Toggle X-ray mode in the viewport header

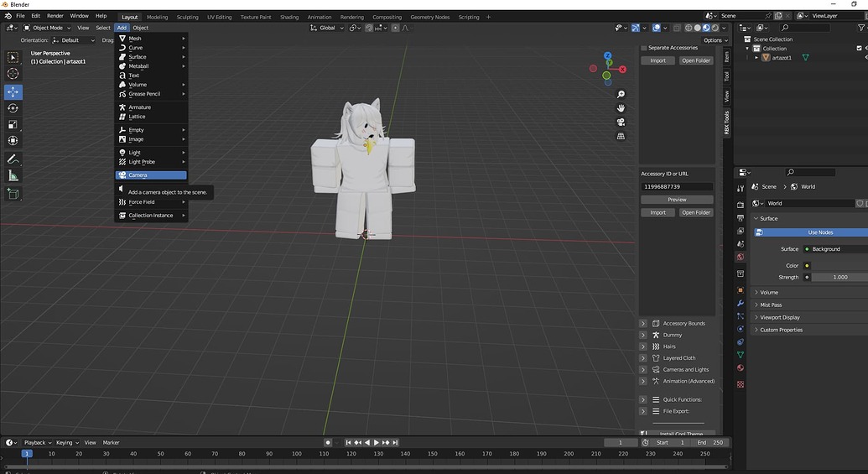(x=676, y=28)
